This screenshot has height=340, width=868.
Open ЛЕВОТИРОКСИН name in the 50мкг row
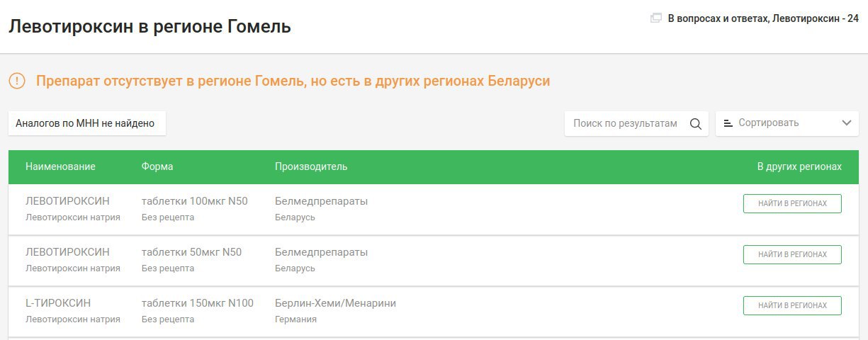tap(67, 252)
